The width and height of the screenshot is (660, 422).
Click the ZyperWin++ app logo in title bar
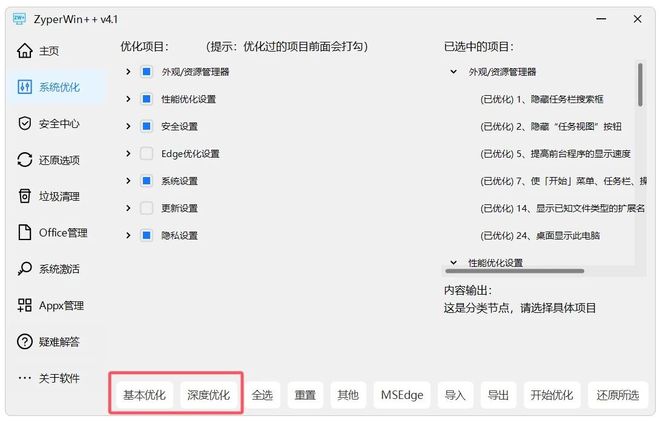[x=19, y=19]
